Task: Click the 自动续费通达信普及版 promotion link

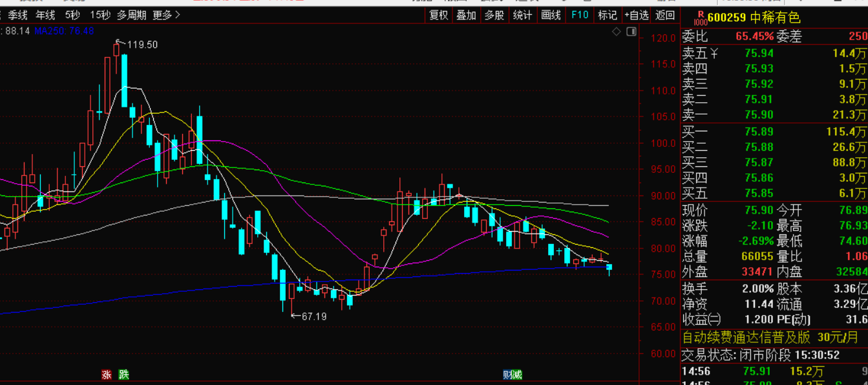Action: click(746, 337)
